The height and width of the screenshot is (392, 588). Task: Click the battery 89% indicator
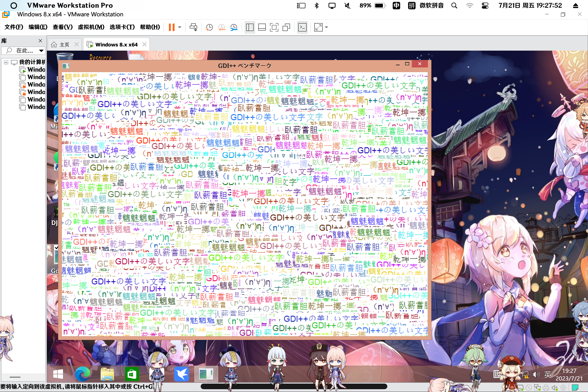[x=372, y=6]
